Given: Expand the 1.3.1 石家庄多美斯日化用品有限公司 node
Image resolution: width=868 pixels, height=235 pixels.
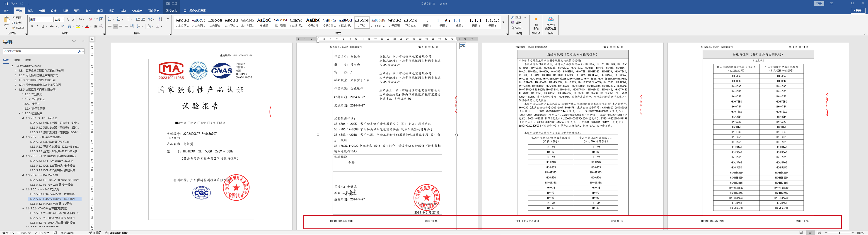Looking at the screenshot, I should pos(15,71).
